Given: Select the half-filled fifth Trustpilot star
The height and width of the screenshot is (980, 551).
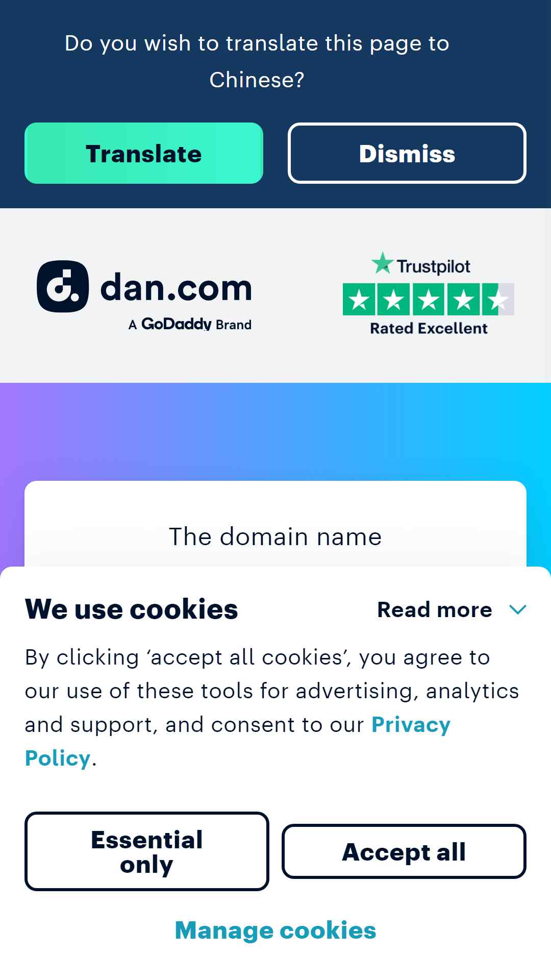Looking at the screenshot, I should [498, 300].
